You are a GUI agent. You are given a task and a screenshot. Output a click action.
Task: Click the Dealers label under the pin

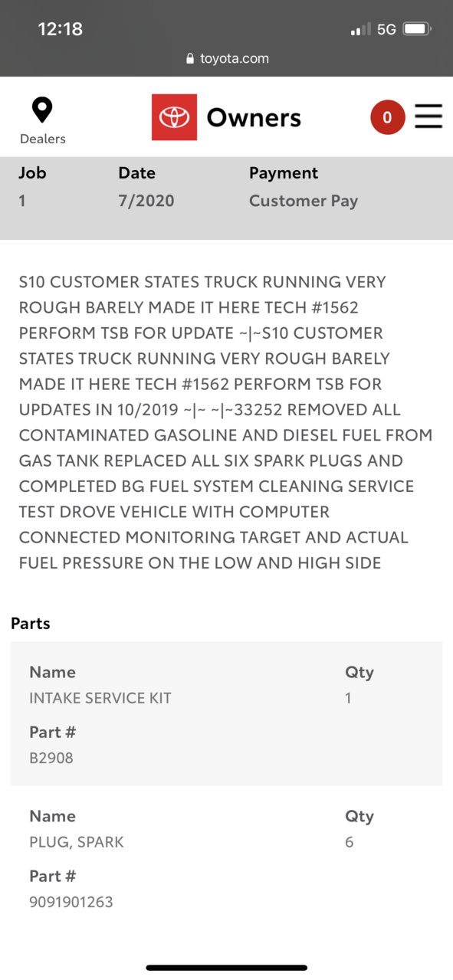pos(43,139)
